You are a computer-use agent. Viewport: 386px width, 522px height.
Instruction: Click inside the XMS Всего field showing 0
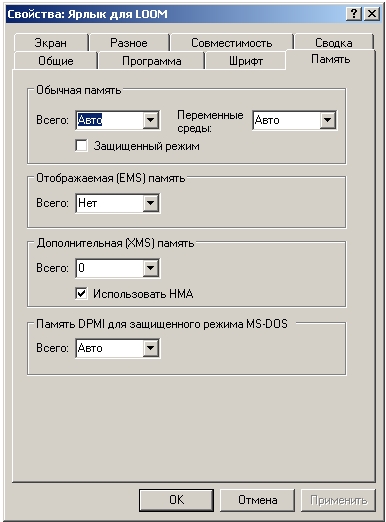[110, 268]
